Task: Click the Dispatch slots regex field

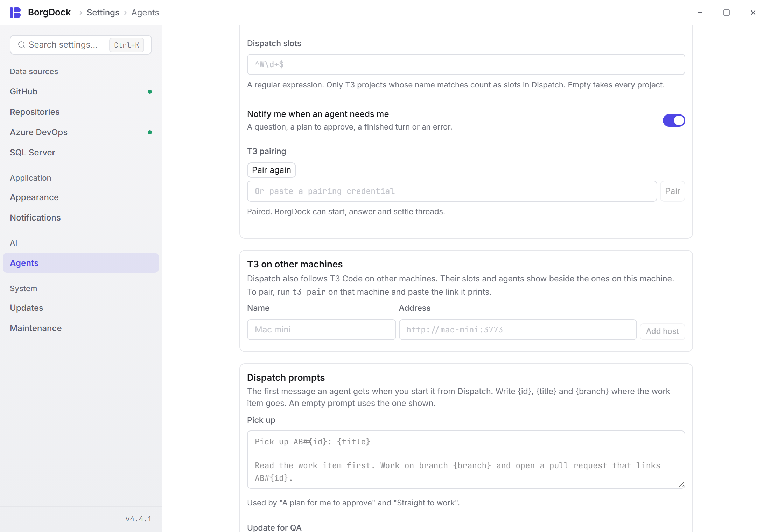Action: (x=466, y=64)
